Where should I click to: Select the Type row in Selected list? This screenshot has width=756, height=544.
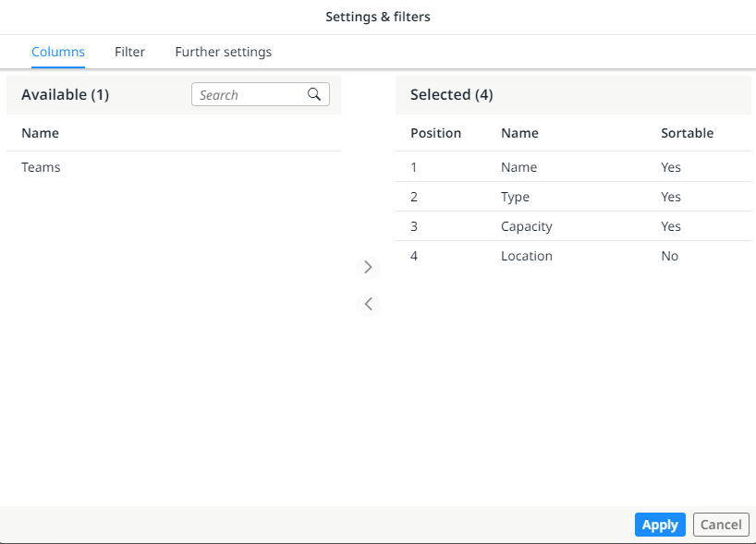pos(515,197)
